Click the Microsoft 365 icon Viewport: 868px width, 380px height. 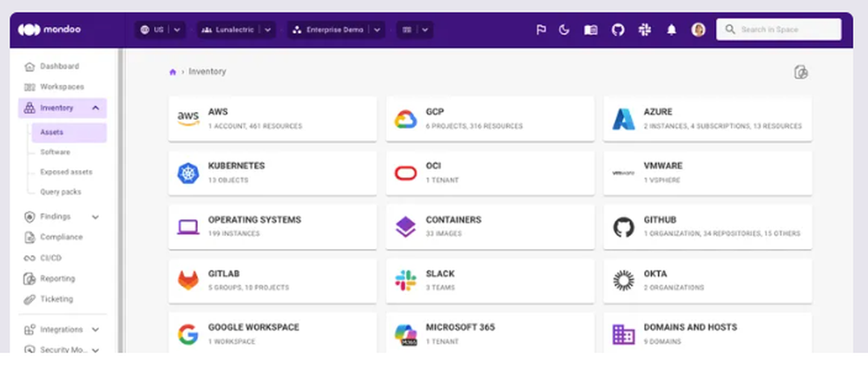click(405, 335)
